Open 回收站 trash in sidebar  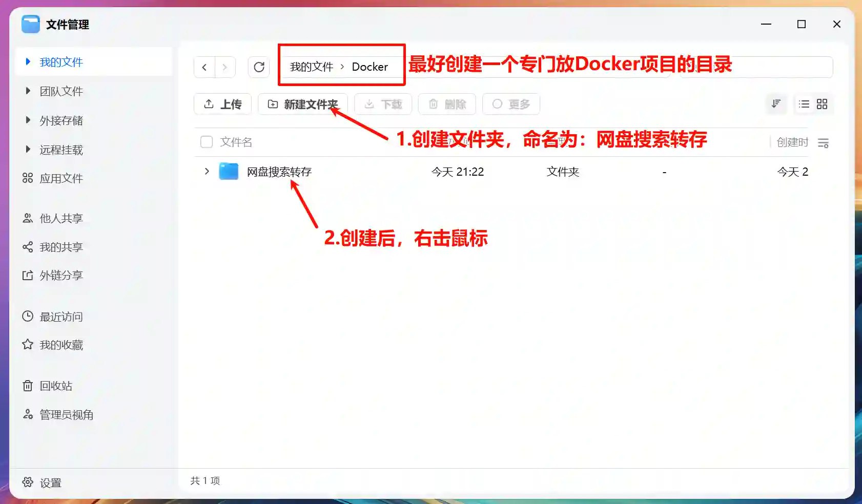click(55, 386)
